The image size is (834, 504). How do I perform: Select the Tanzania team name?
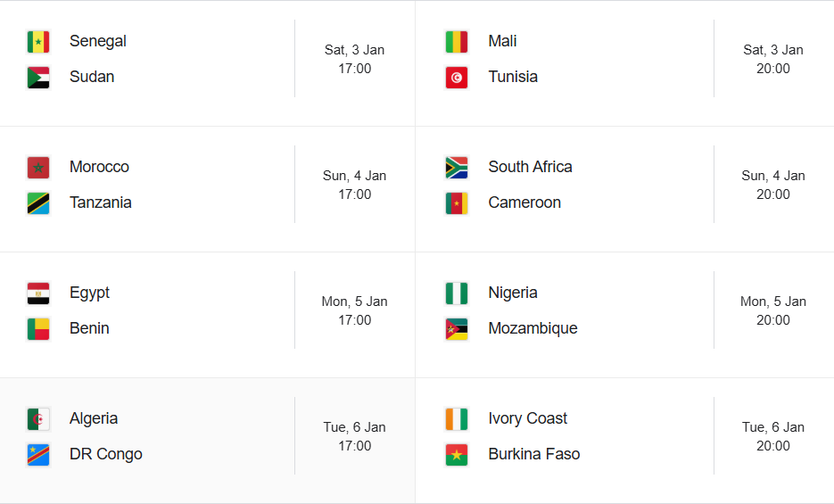click(x=100, y=202)
